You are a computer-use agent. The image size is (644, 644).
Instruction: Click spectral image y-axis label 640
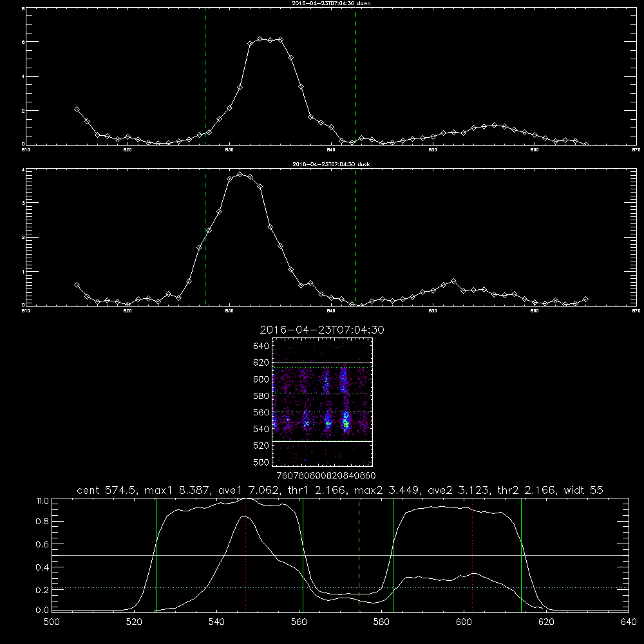point(261,346)
